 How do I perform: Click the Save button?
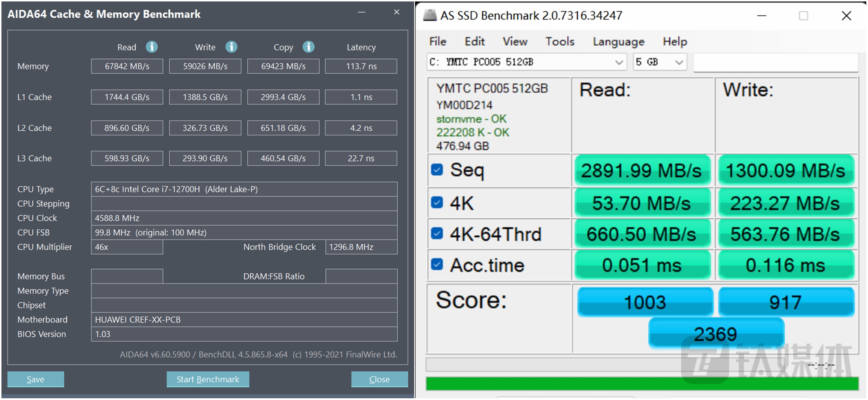click(x=35, y=379)
